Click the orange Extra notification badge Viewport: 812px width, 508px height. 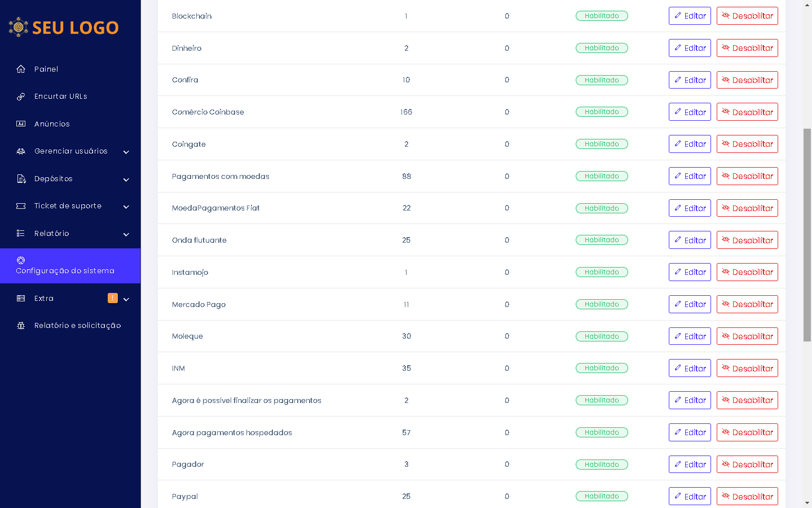point(113,298)
